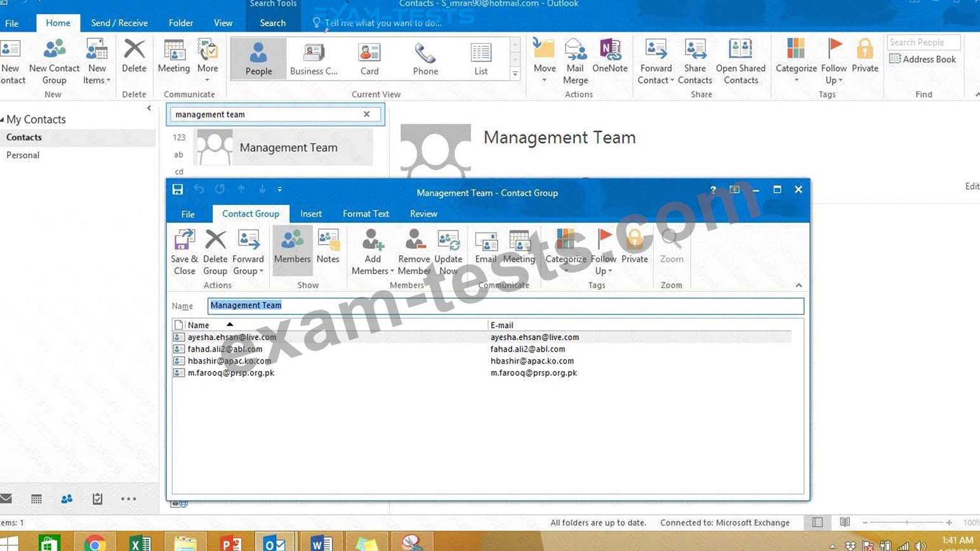
Task: Open Word from Windows taskbar
Action: [321, 543]
